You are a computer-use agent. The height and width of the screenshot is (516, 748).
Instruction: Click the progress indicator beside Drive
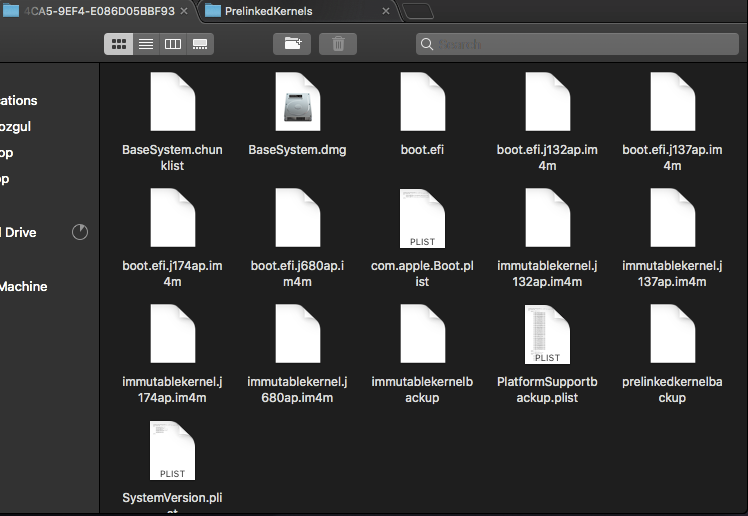tap(80, 232)
